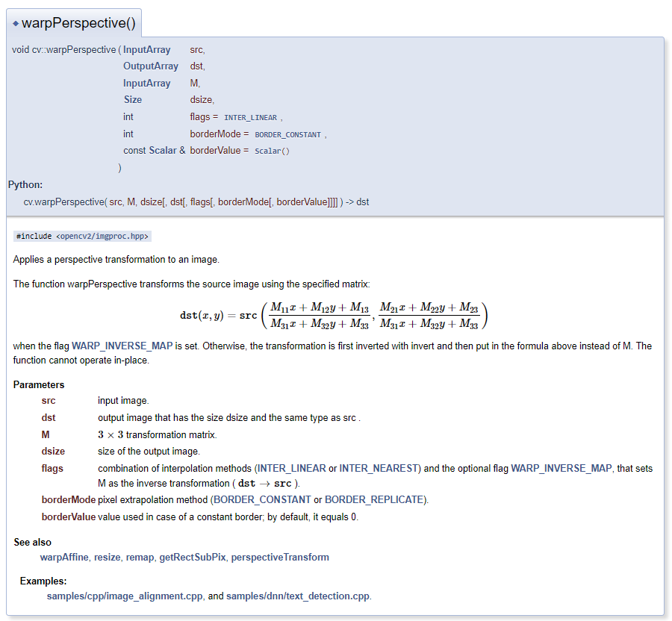Viewport: 672px width, 621px height.
Task: Click the BORDER_CONSTANT default value in signature
Action: (x=287, y=134)
